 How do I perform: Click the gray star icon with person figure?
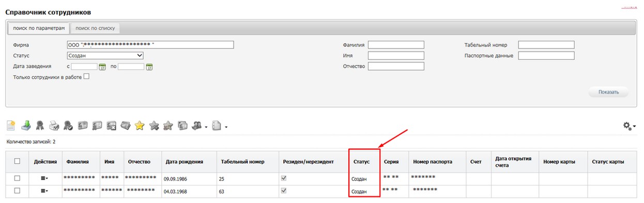[x=168, y=126]
